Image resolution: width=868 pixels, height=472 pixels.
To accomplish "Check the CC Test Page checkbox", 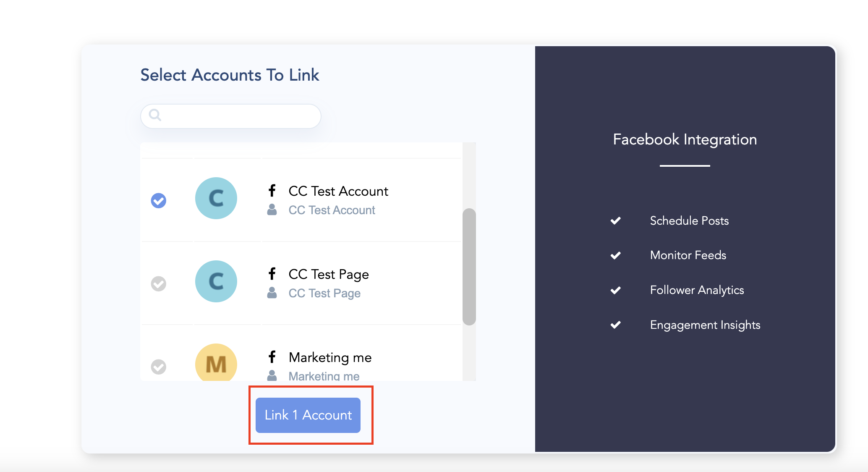I will [x=159, y=284].
